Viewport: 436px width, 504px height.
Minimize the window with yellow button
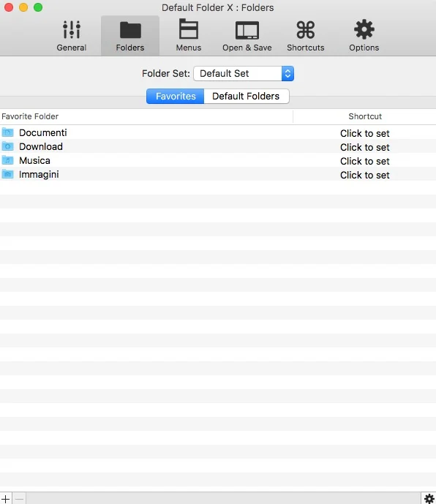click(23, 7)
